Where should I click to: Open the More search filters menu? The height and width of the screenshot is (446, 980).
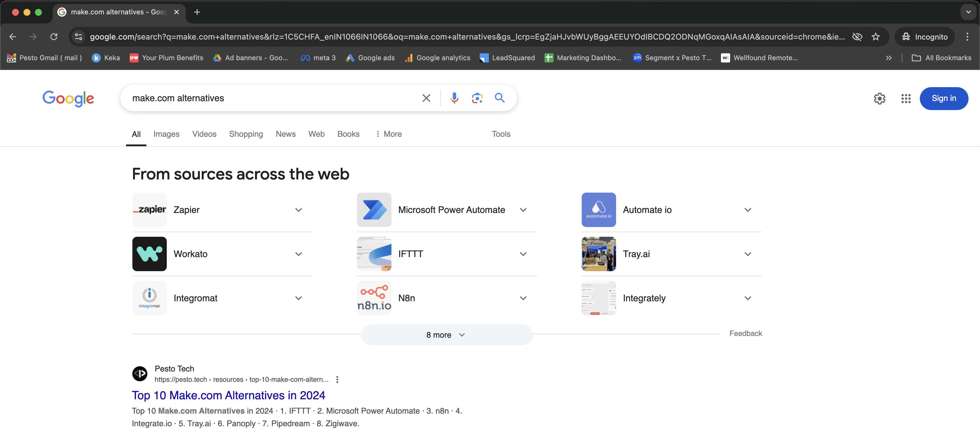tap(389, 134)
